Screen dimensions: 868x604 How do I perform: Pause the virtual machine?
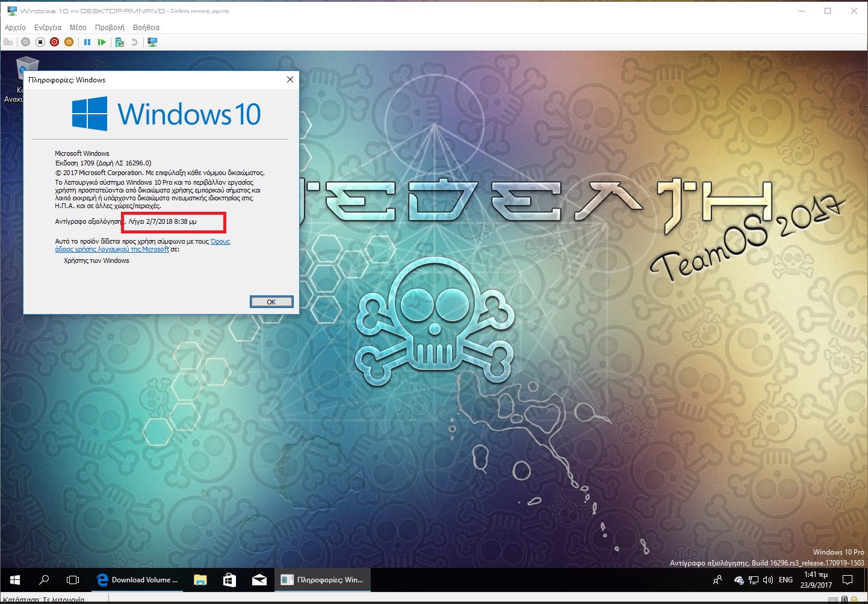87,42
